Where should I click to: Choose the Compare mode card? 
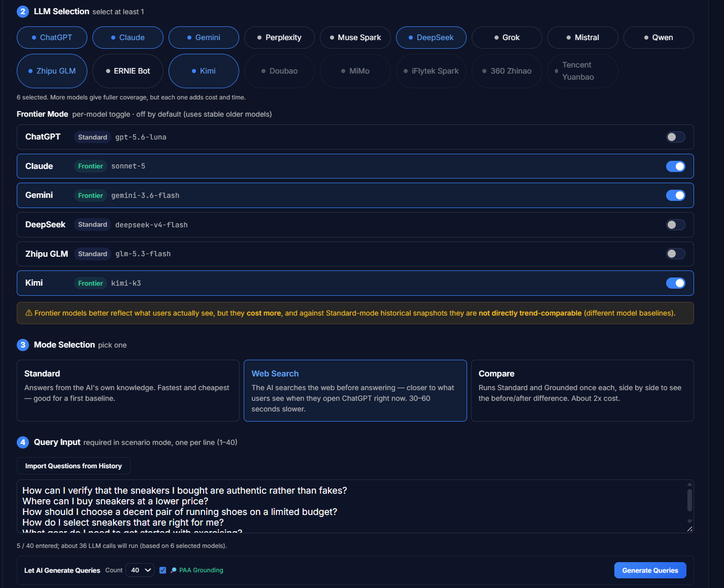tap(582, 391)
